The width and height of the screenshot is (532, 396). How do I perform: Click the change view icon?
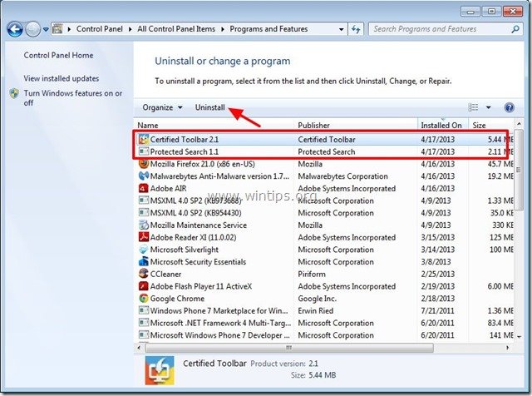[x=473, y=107]
